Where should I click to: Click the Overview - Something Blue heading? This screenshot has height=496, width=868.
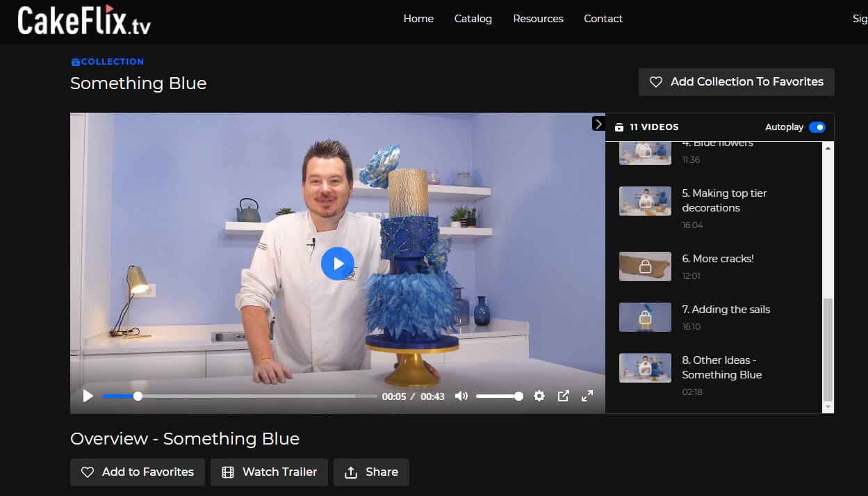click(x=185, y=439)
